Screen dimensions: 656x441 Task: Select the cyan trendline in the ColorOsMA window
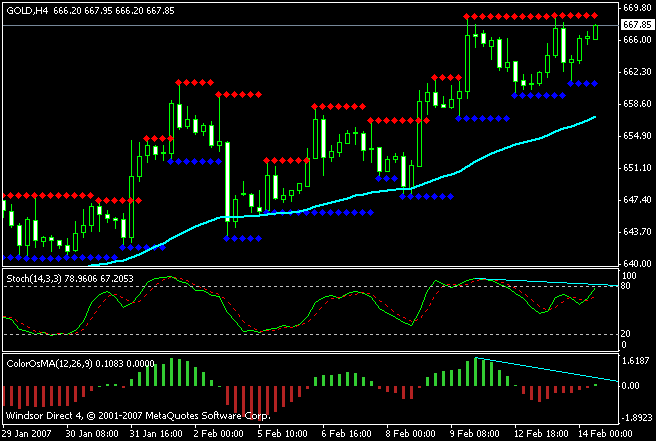click(x=548, y=369)
